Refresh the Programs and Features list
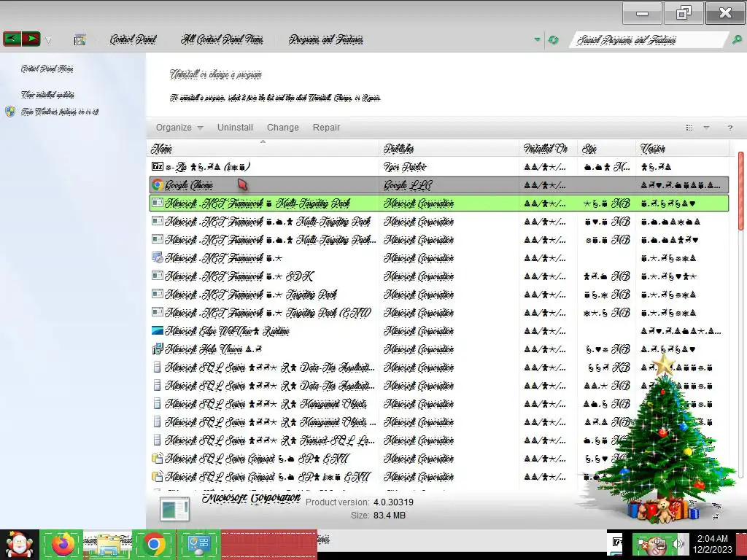Image resolution: width=747 pixels, height=560 pixels. (x=554, y=40)
